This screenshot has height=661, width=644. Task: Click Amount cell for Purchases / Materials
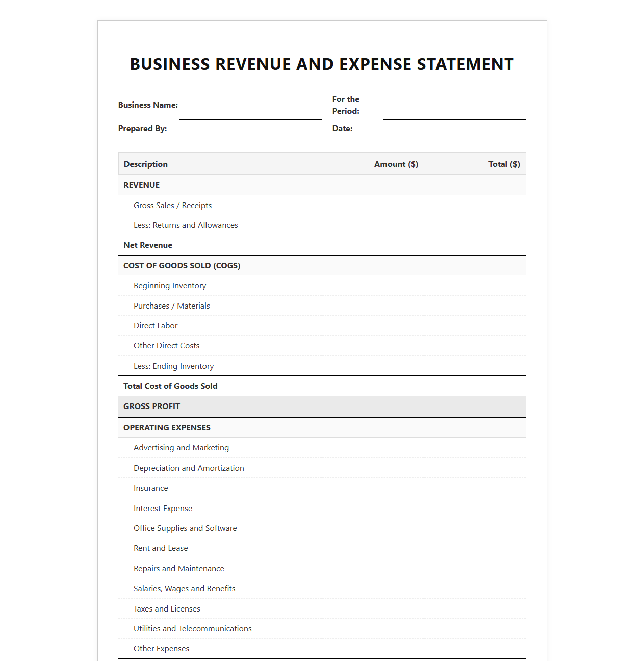pos(373,306)
